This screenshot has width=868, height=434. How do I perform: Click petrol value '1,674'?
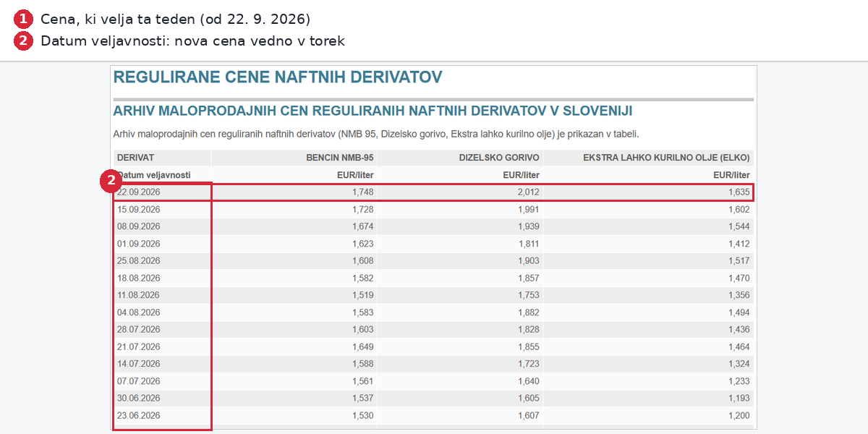362,226
